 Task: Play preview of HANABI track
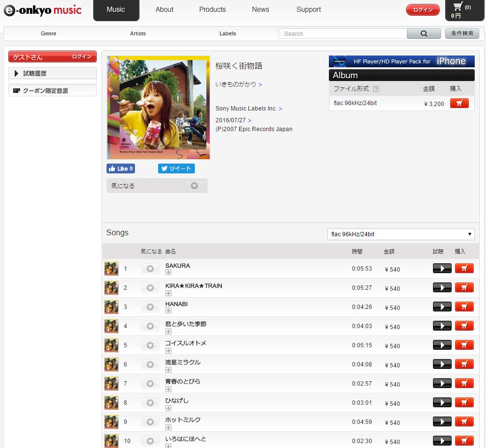(x=442, y=307)
